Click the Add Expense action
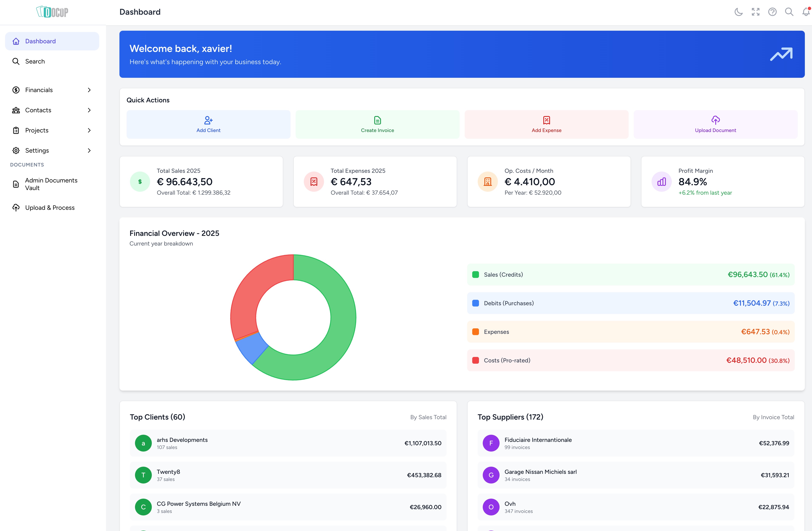The height and width of the screenshot is (531, 812). [x=546, y=124]
